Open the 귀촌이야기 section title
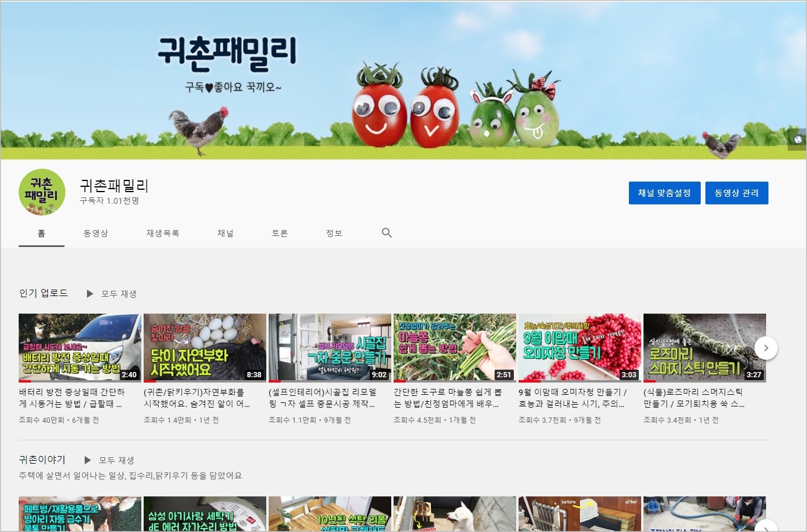The image size is (807, 532). pyautogui.click(x=42, y=460)
